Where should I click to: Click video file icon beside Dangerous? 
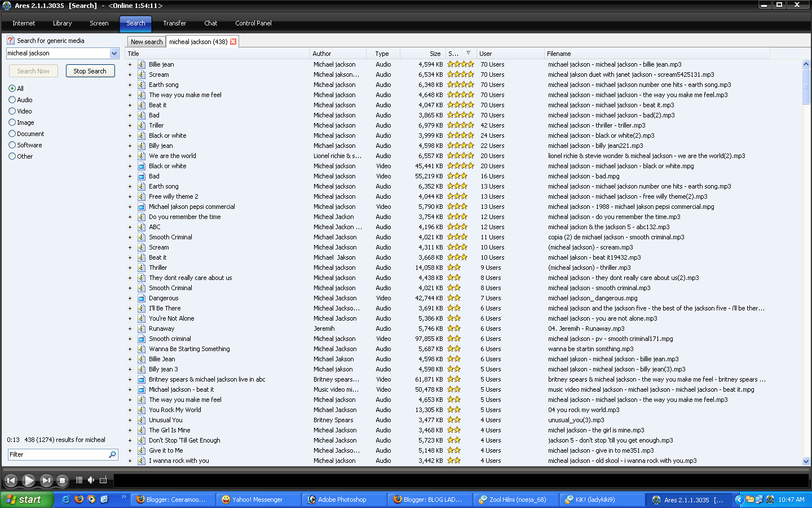tap(142, 298)
